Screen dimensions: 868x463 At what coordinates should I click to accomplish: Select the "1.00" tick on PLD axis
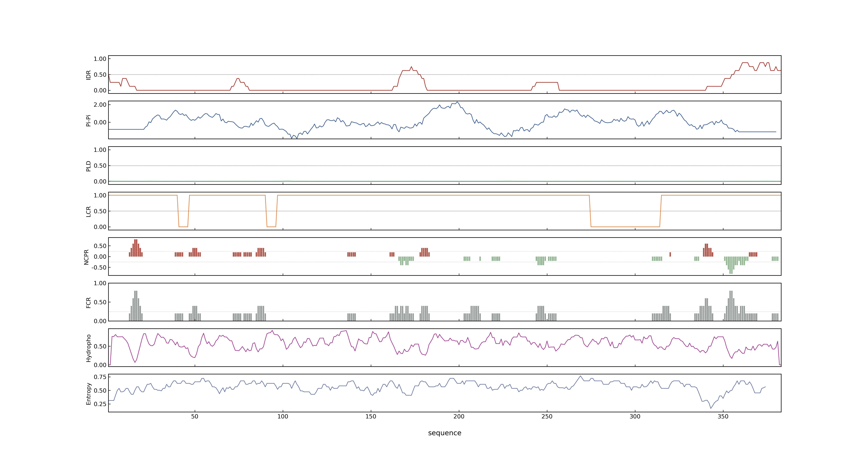100,150
